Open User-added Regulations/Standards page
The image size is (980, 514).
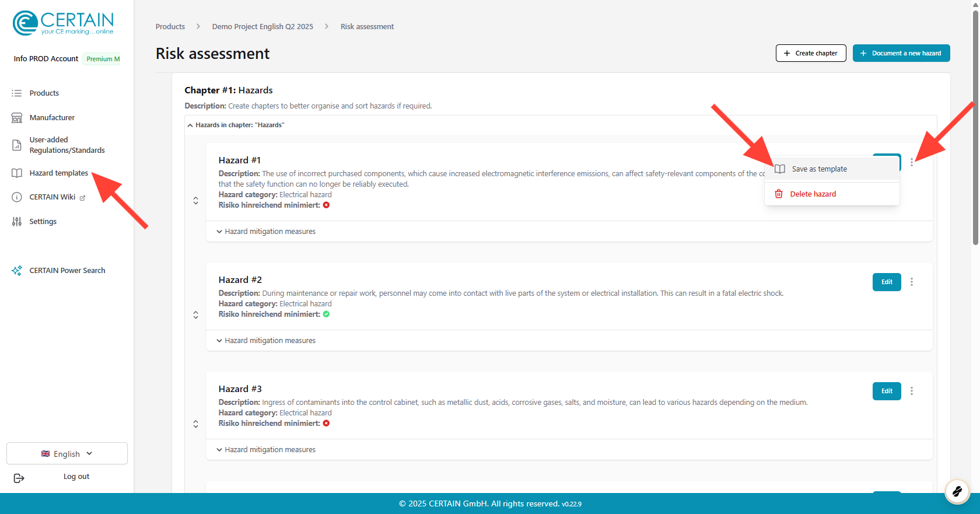coord(67,145)
